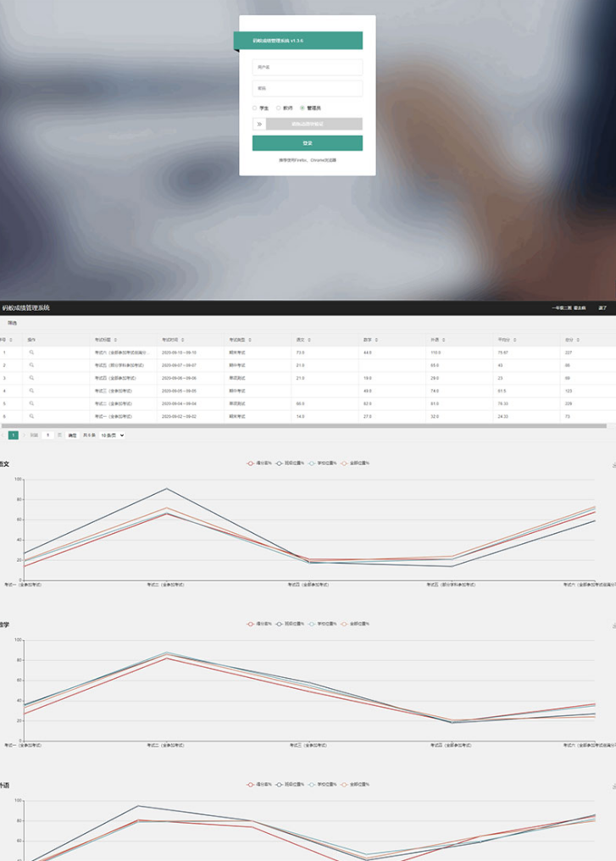
Task: Click the view icon in row 4
Action: 31,391
